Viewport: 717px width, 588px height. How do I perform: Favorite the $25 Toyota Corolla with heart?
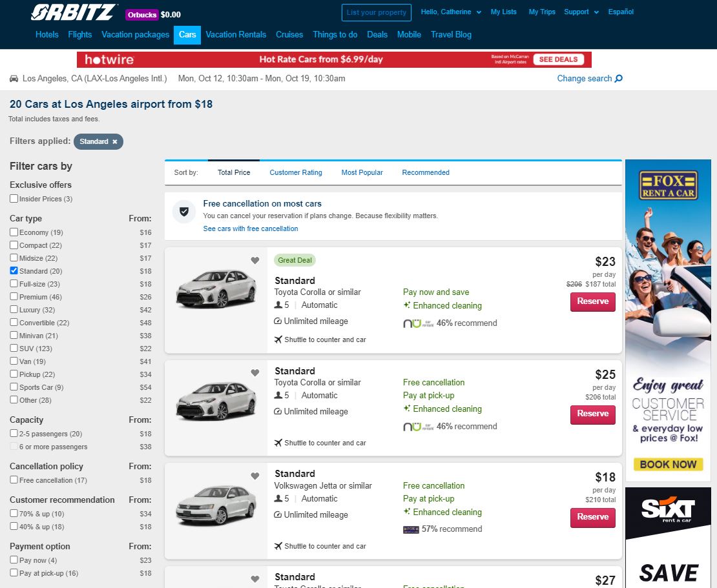pyautogui.click(x=255, y=373)
